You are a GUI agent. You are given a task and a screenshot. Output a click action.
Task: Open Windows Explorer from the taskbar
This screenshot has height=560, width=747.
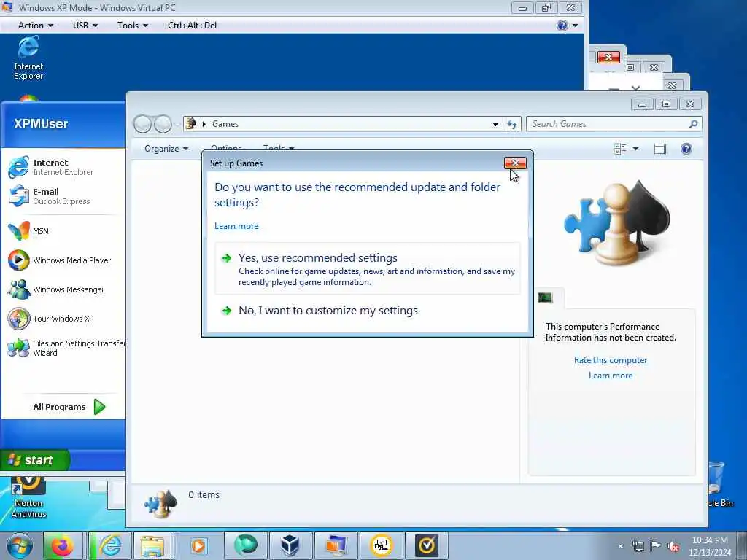tap(152, 545)
